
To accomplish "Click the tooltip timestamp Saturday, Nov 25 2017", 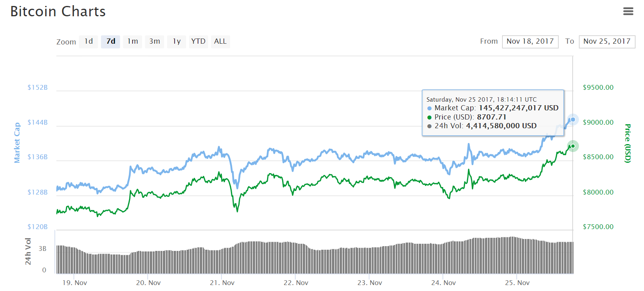I will click(482, 100).
